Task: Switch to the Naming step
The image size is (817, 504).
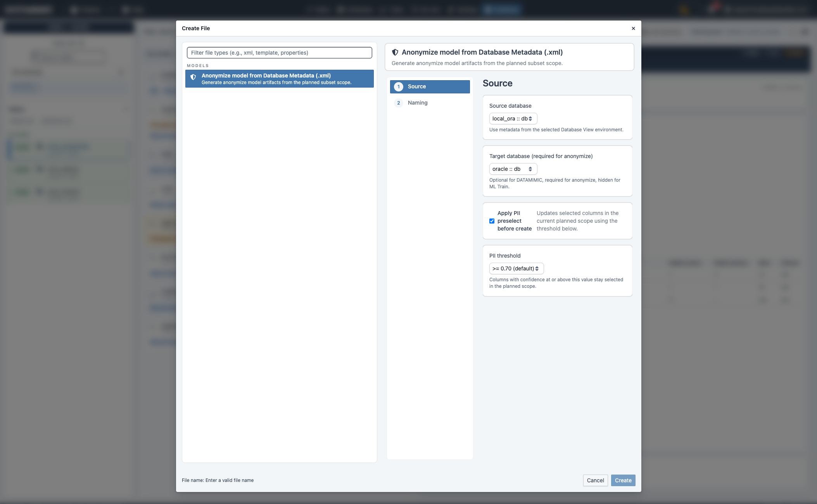Action: click(417, 103)
